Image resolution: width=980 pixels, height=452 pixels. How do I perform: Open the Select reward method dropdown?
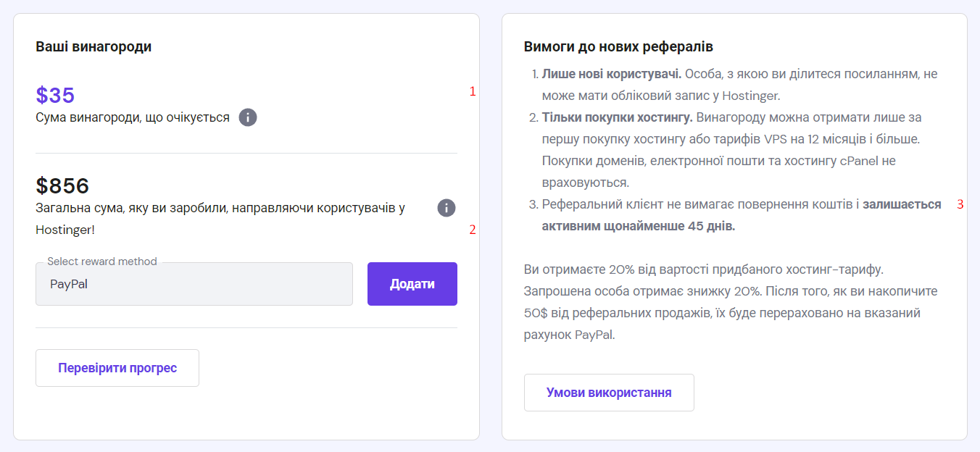[x=194, y=284]
